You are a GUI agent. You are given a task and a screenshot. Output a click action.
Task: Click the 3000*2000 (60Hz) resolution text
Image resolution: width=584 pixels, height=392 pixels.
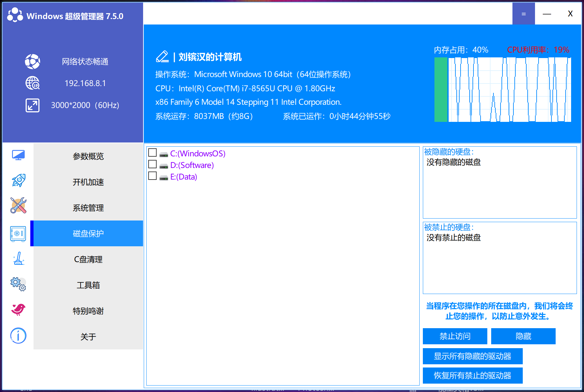[85, 105]
